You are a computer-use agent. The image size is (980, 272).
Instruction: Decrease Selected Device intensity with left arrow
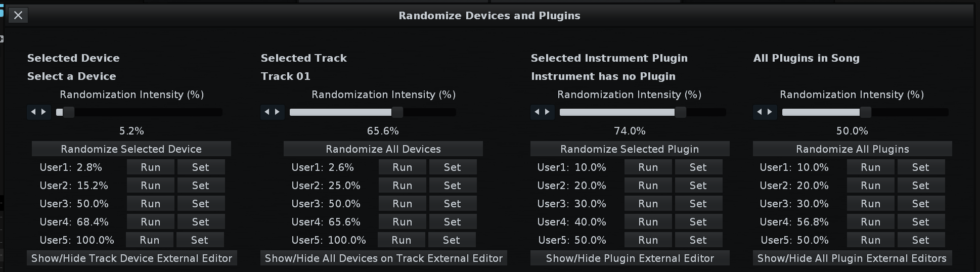(33, 112)
